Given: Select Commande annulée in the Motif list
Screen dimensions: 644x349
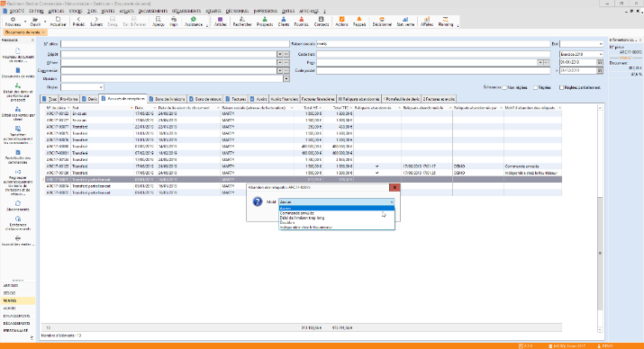Looking at the screenshot, I should pos(337,213).
